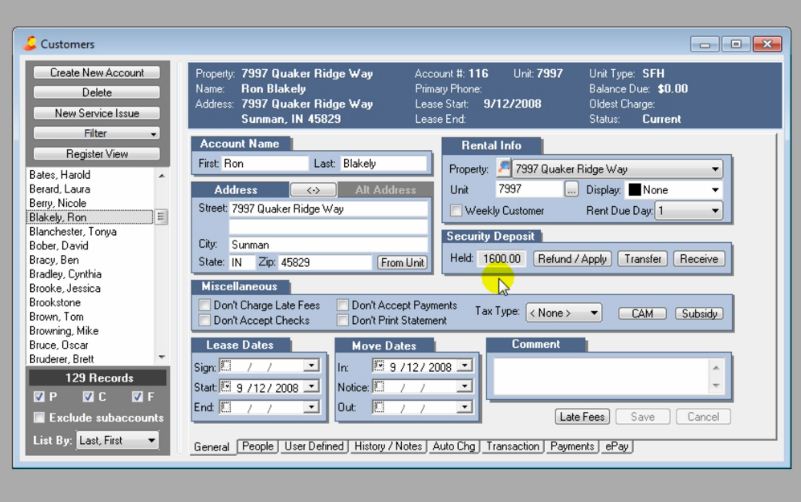Switch to the Transaction tab
This screenshot has height=502, width=801.
click(512, 446)
